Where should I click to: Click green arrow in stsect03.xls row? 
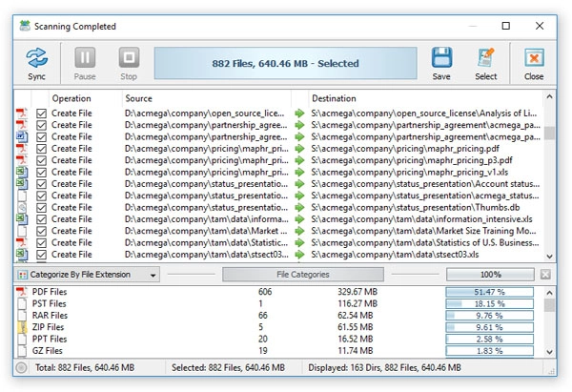(300, 255)
